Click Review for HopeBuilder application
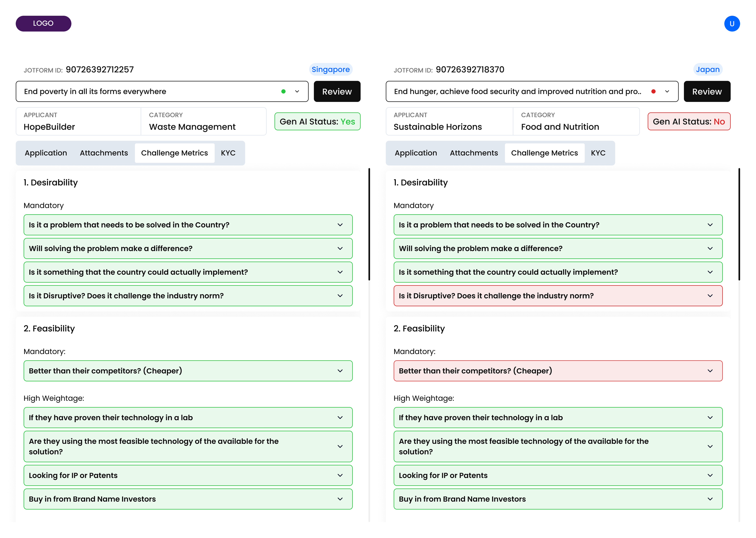The width and height of the screenshot is (756, 538). pyautogui.click(x=337, y=91)
